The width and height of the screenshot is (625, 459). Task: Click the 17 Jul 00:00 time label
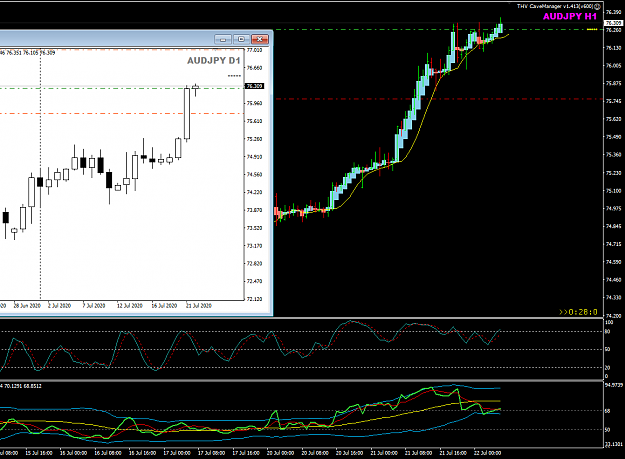(x=177, y=453)
